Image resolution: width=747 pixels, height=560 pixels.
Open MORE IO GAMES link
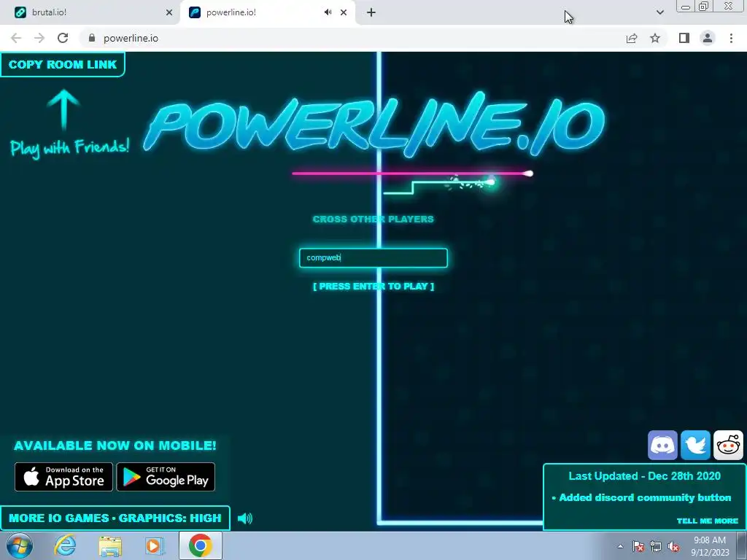58,518
